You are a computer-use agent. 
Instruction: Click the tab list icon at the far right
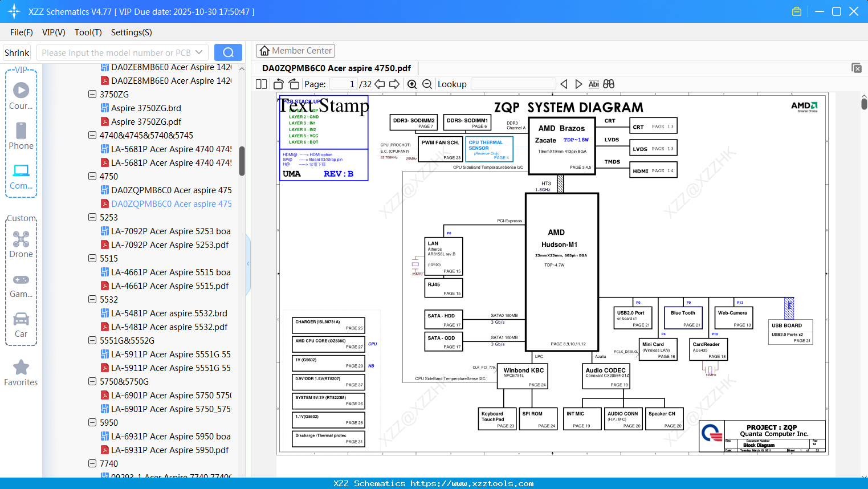point(857,68)
